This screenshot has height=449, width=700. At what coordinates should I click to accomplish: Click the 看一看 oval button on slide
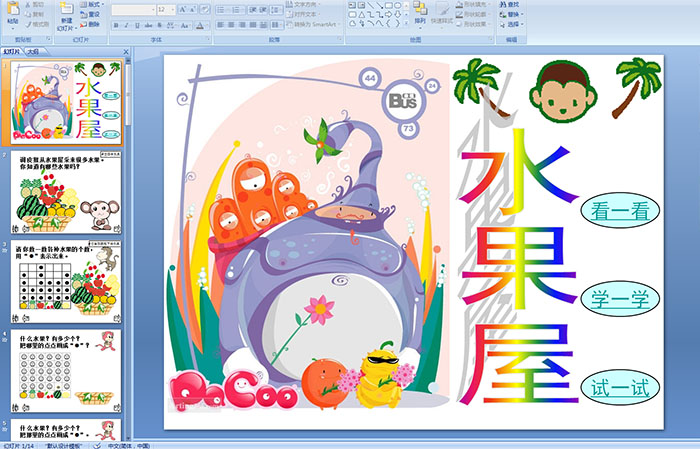620,211
